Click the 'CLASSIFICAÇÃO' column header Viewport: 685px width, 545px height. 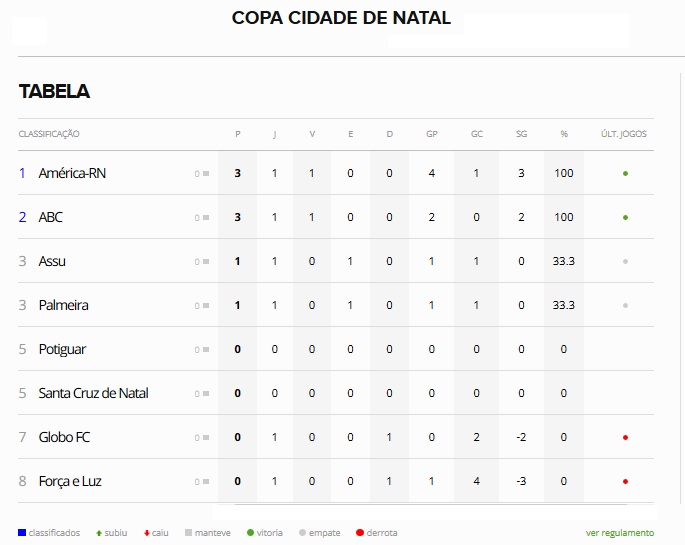49,134
